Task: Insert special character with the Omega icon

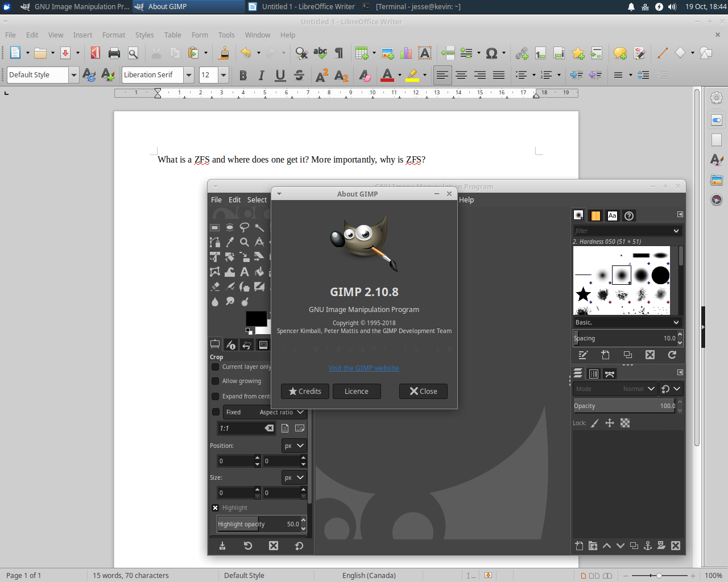Action: pos(491,53)
